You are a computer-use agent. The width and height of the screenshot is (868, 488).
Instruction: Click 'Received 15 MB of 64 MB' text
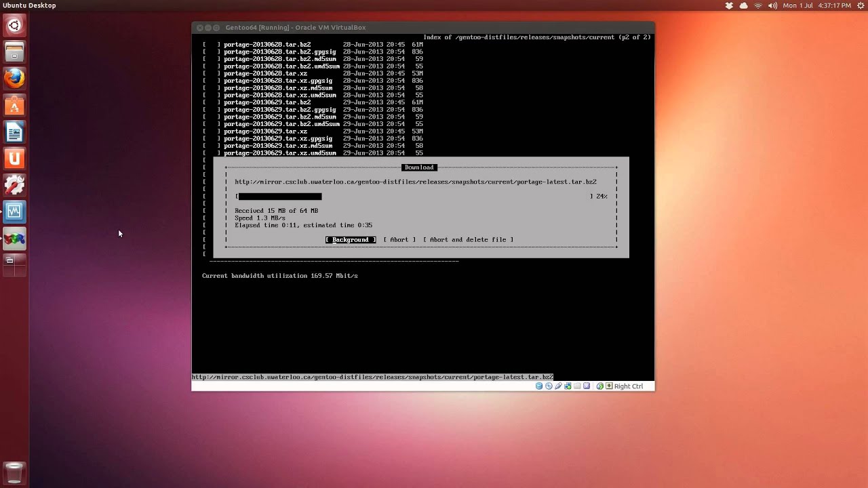[276, 211]
